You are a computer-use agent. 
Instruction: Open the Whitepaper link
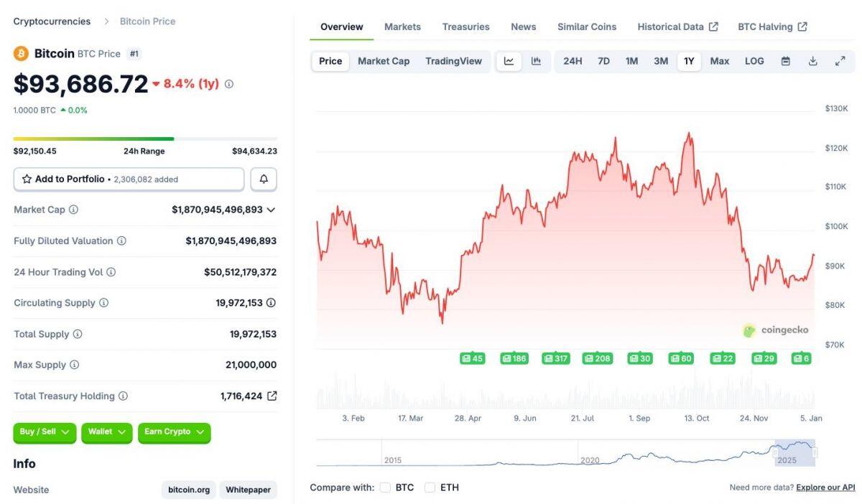pyautogui.click(x=248, y=490)
